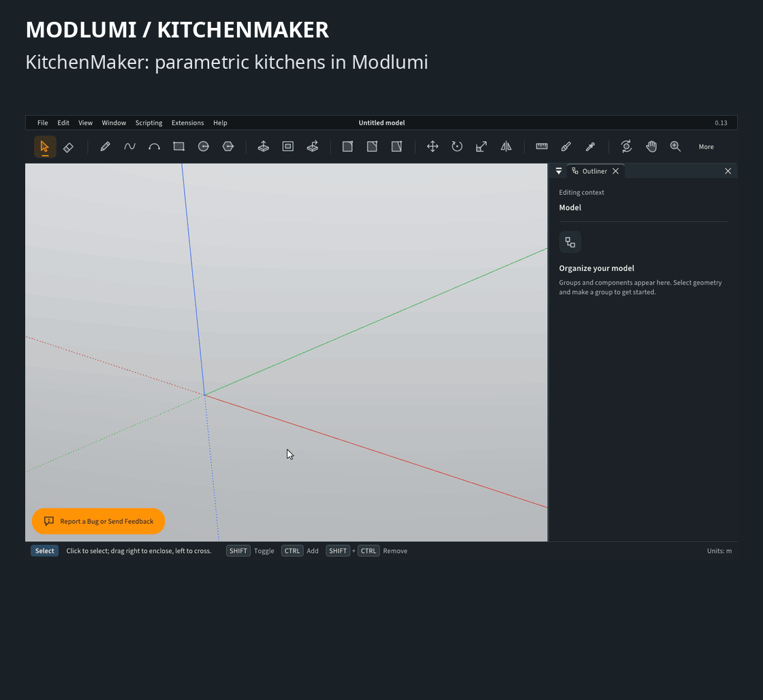
Task: Open the View menu
Action: [x=85, y=123]
